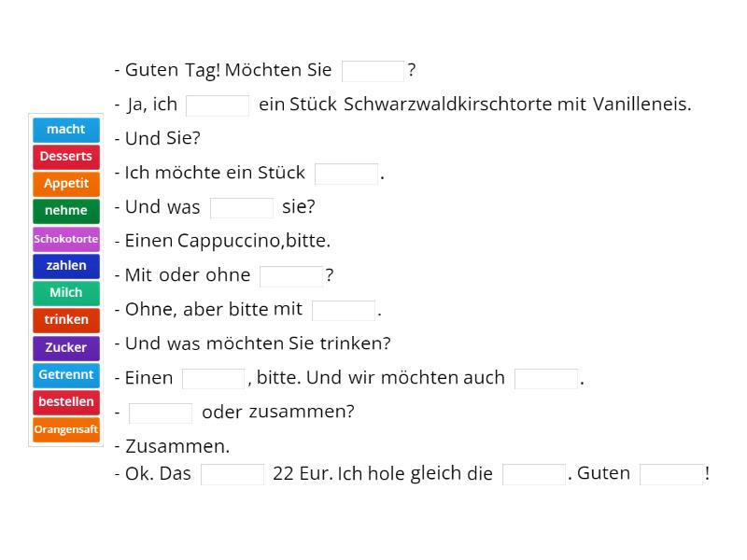Select the orange "Orangensaft" tile
The height and width of the screenshot is (560, 747).
(x=65, y=430)
